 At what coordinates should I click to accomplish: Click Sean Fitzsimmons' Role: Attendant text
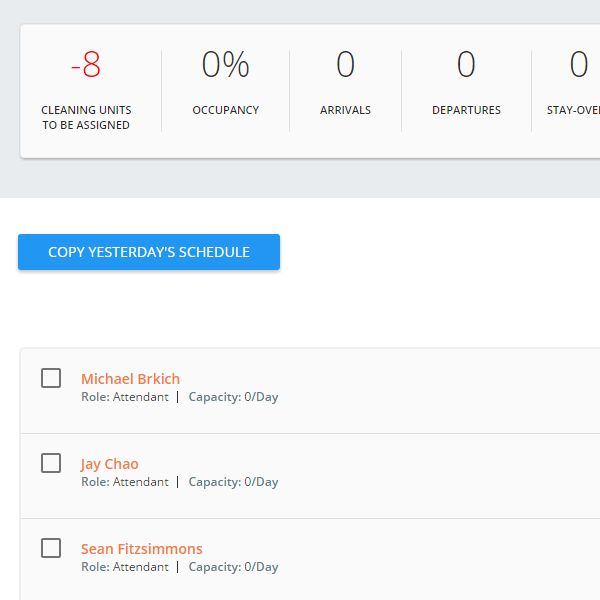tap(125, 567)
